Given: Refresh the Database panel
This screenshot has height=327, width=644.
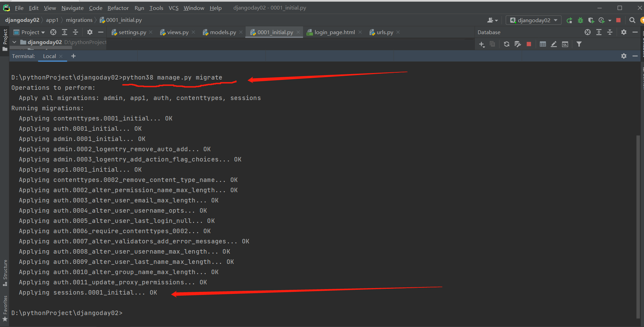Looking at the screenshot, I should pyautogui.click(x=507, y=44).
